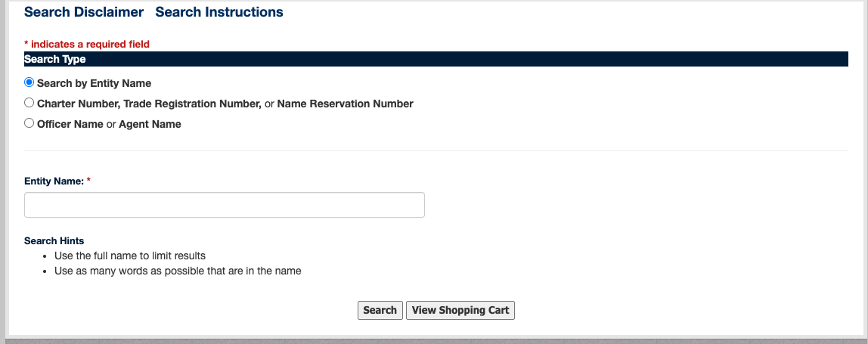Click the 'Agent Name' label text
This screenshot has height=344, width=868.
pos(150,124)
